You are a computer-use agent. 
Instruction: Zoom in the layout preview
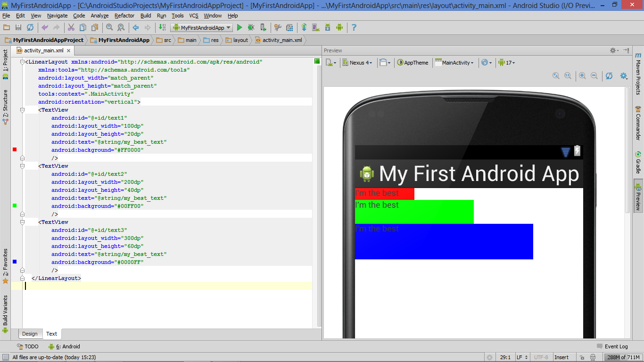[582, 76]
